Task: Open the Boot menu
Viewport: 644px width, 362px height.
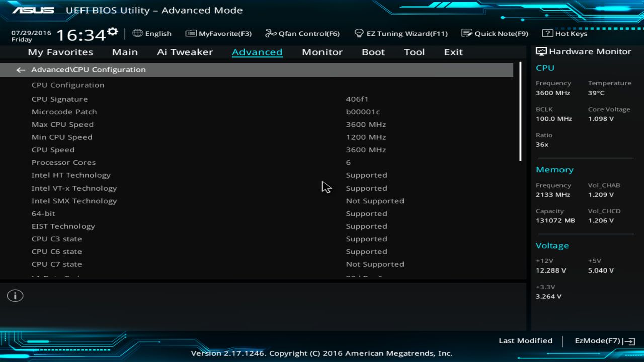Action: (x=373, y=52)
